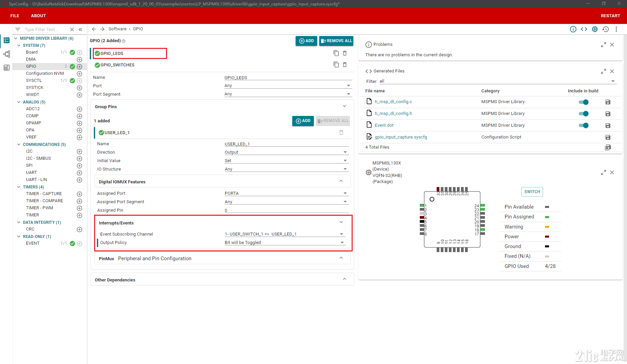This screenshot has width=627, height=364.
Task: Select SYSCTL in the module tree
Action: (34, 81)
